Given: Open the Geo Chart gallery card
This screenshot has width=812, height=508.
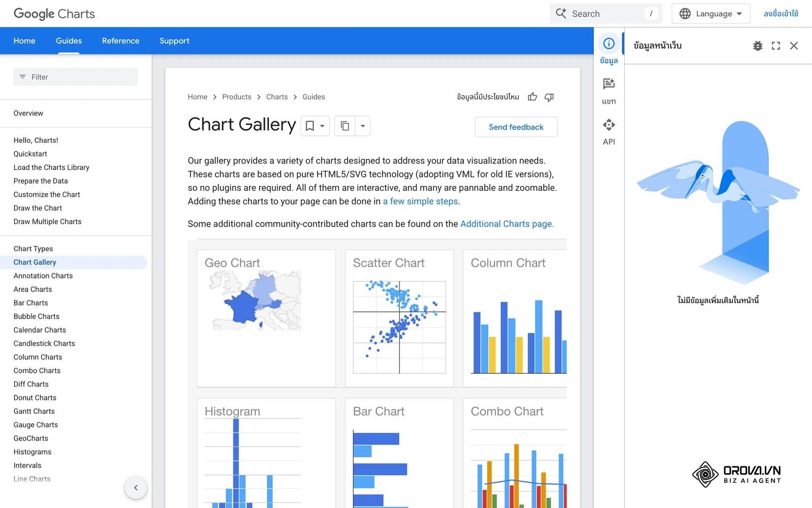Looking at the screenshot, I should [x=266, y=319].
